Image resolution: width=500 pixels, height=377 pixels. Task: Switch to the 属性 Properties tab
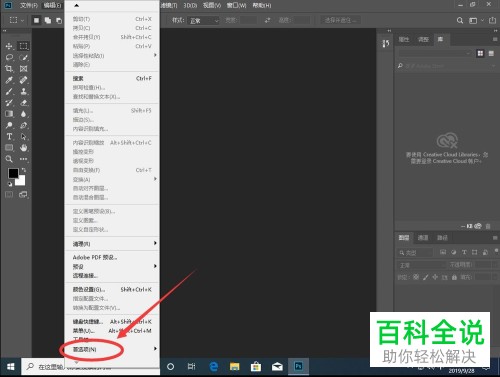click(x=404, y=39)
